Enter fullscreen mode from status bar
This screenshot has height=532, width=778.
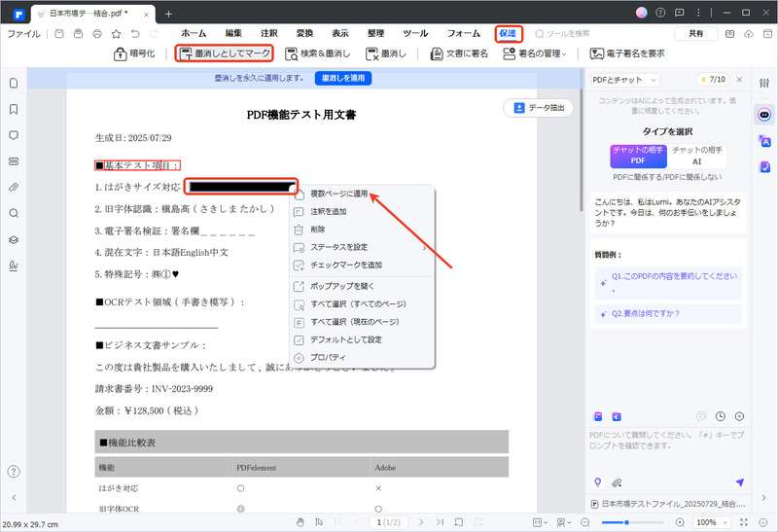(744, 522)
